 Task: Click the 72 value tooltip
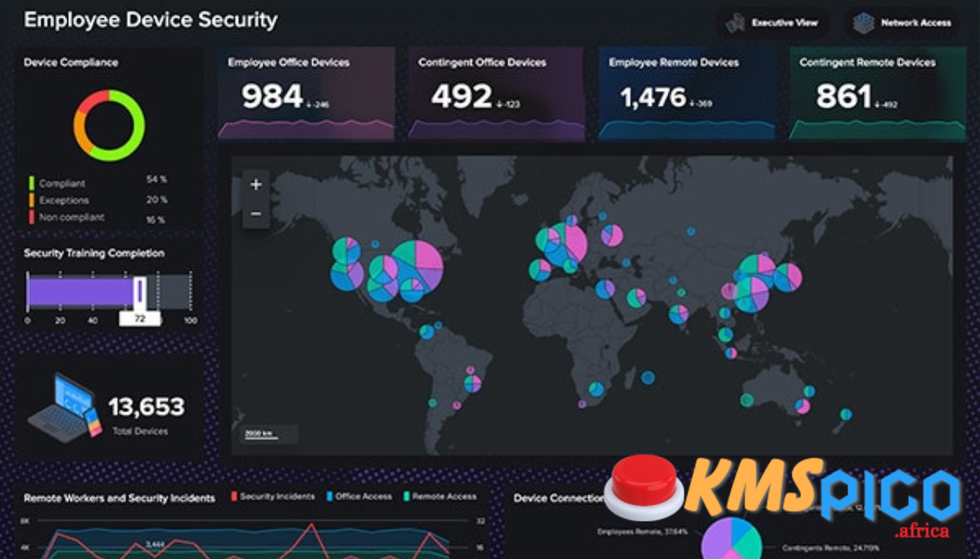(x=139, y=318)
